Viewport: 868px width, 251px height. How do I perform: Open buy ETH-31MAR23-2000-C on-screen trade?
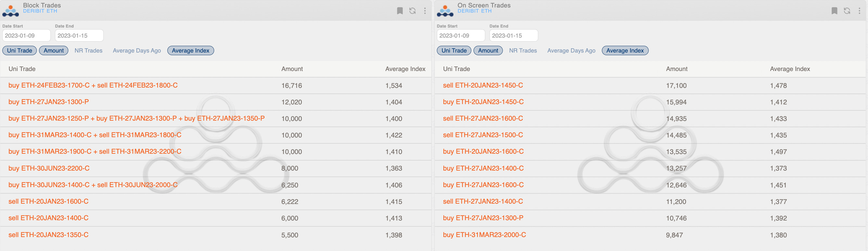(484, 234)
